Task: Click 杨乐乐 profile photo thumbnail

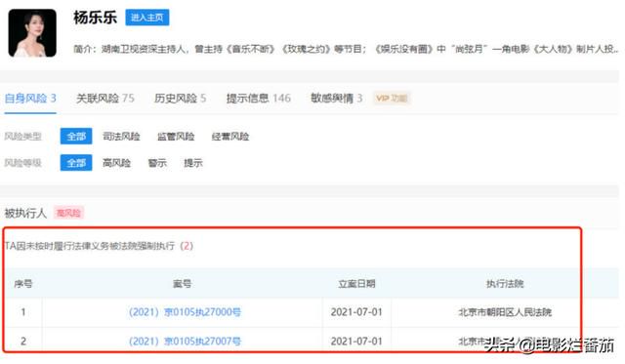Action: tap(32, 33)
